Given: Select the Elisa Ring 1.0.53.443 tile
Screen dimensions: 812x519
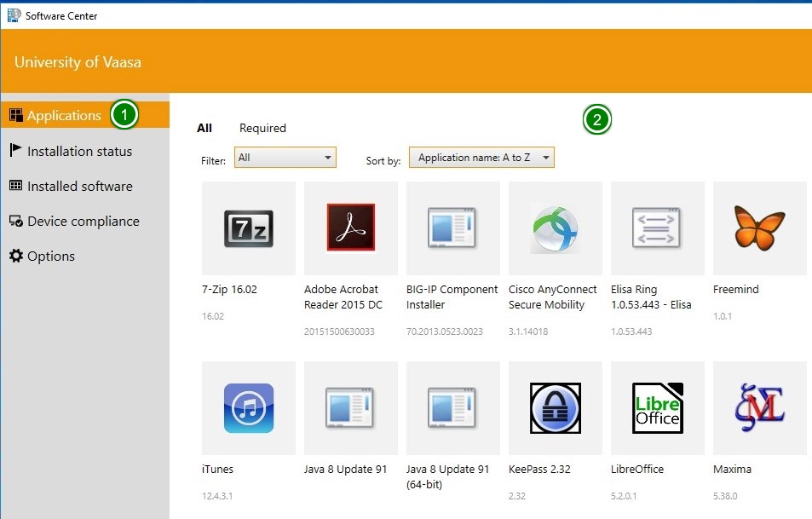Looking at the screenshot, I should coord(657,228).
